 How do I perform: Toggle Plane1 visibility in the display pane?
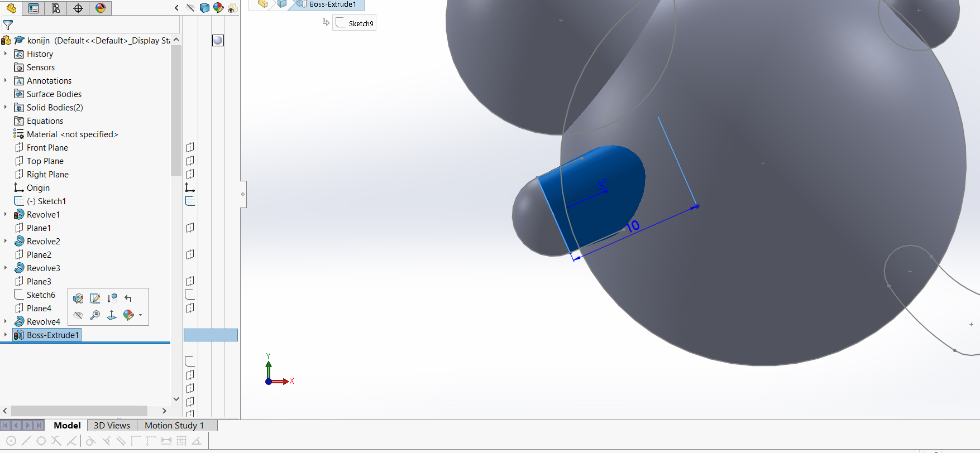pyautogui.click(x=190, y=228)
